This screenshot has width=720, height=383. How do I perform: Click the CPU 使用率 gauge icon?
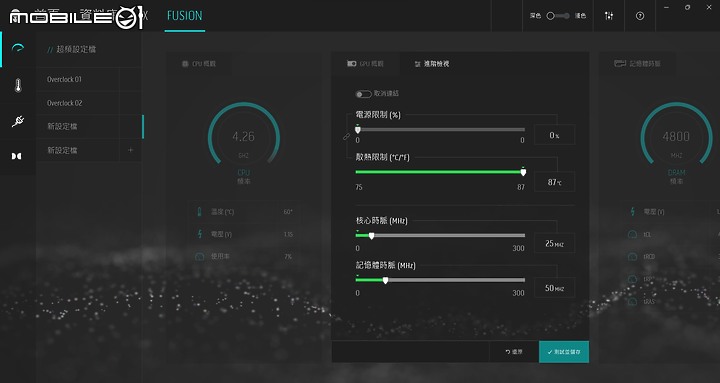pyautogui.click(x=200, y=257)
